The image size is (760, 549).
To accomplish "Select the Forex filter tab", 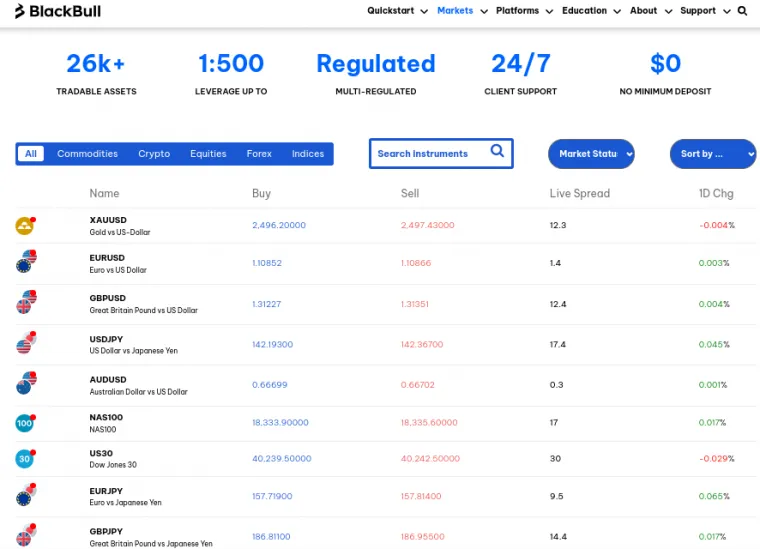I will (259, 154).
